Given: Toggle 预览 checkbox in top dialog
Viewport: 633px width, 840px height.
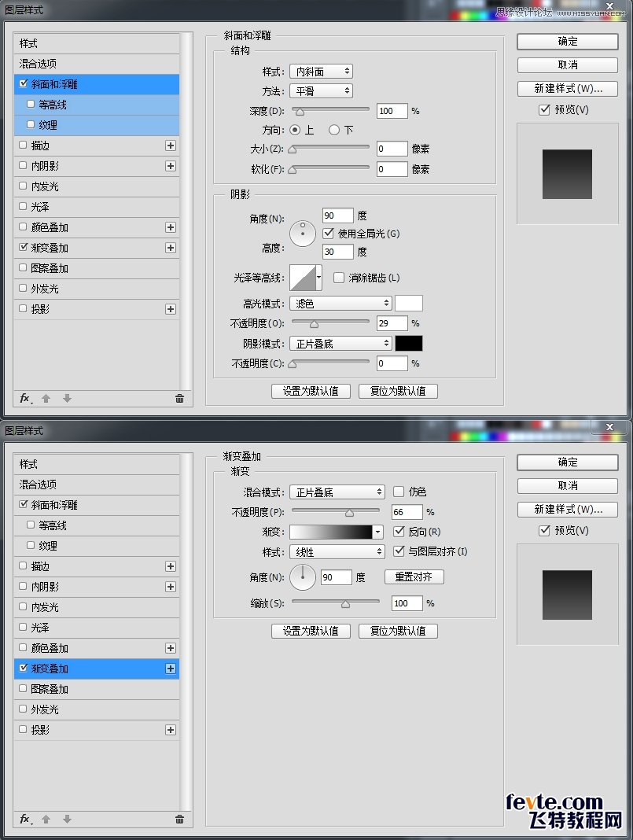Looking at the screenshot, I should coord(544,109).
